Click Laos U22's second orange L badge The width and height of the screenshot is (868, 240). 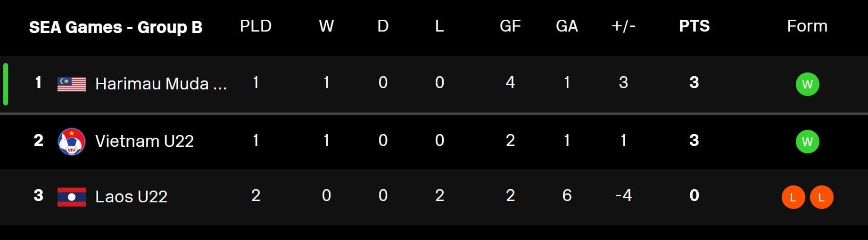[821, 197]
